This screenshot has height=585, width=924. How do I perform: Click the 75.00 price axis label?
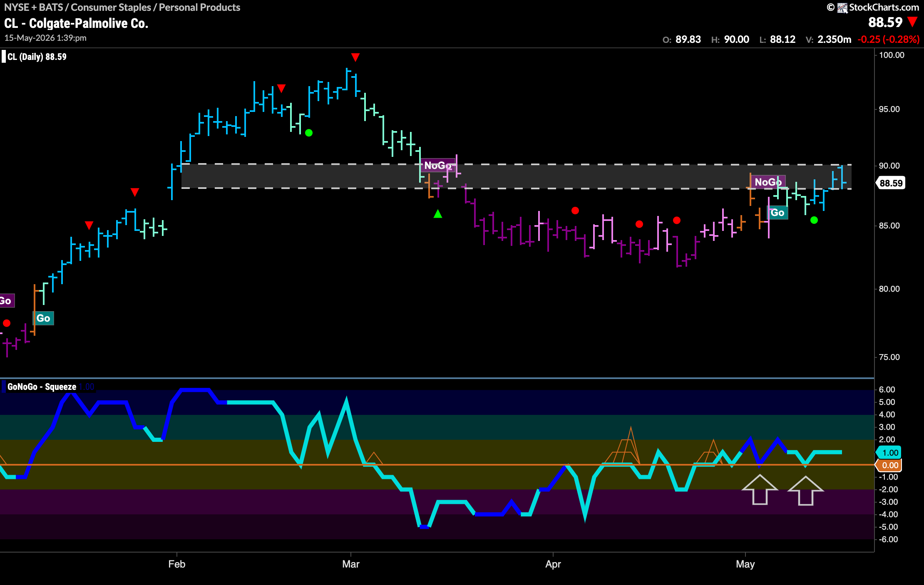[x=889, y=357]
